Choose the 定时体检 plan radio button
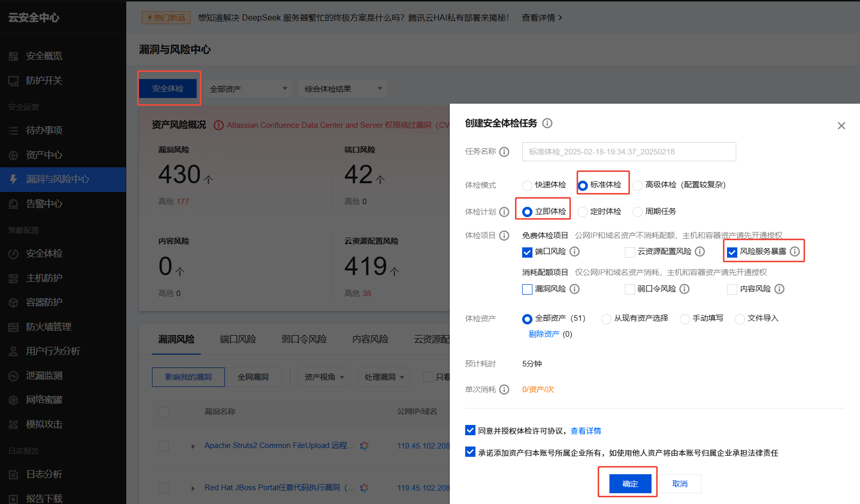The width and height of the screenshot is (860, 504). coord(583,212)
